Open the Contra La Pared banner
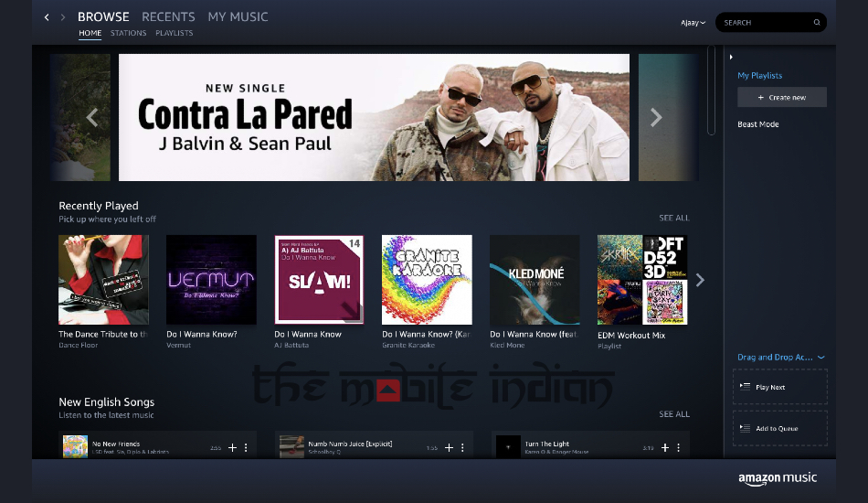 click(375, 117)
